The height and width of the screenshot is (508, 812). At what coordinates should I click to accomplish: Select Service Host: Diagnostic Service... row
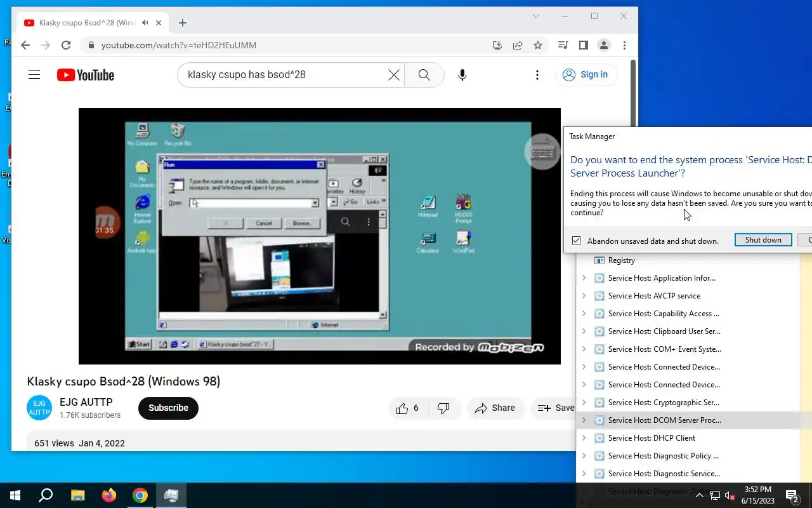[688, 474]
